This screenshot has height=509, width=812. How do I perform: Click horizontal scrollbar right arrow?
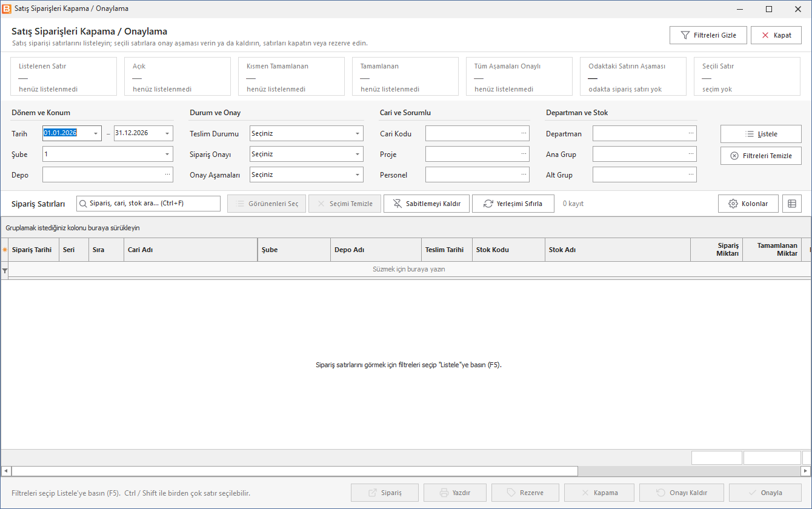click(805, 471)
